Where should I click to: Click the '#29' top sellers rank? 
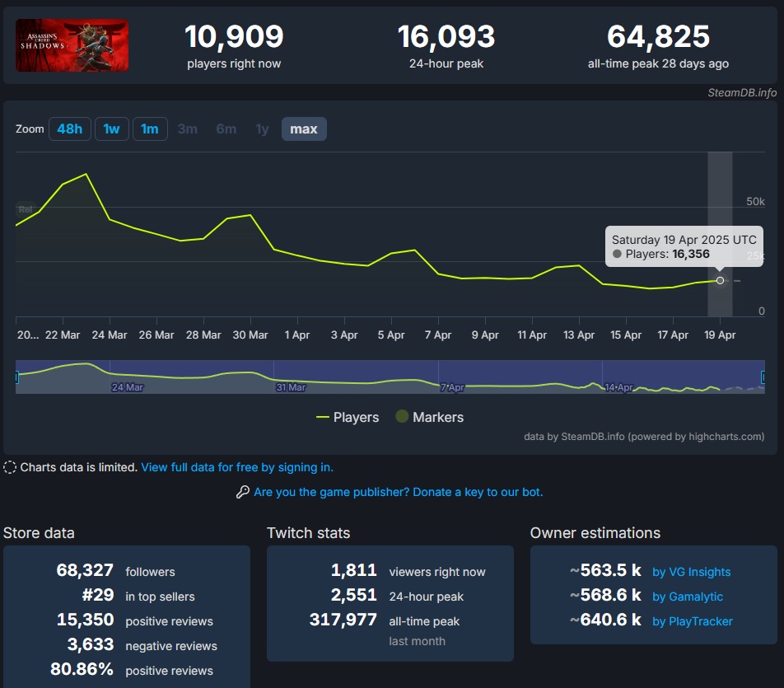(x=98, y=595)
